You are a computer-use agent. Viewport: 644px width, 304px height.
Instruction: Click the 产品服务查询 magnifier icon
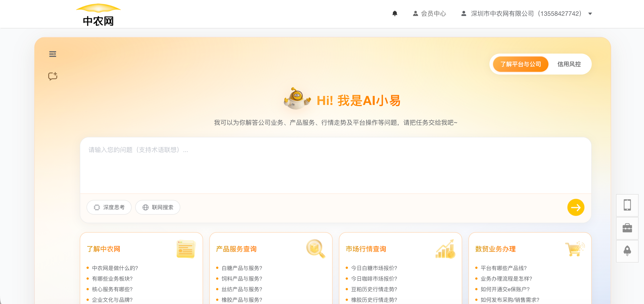point(315,248)
